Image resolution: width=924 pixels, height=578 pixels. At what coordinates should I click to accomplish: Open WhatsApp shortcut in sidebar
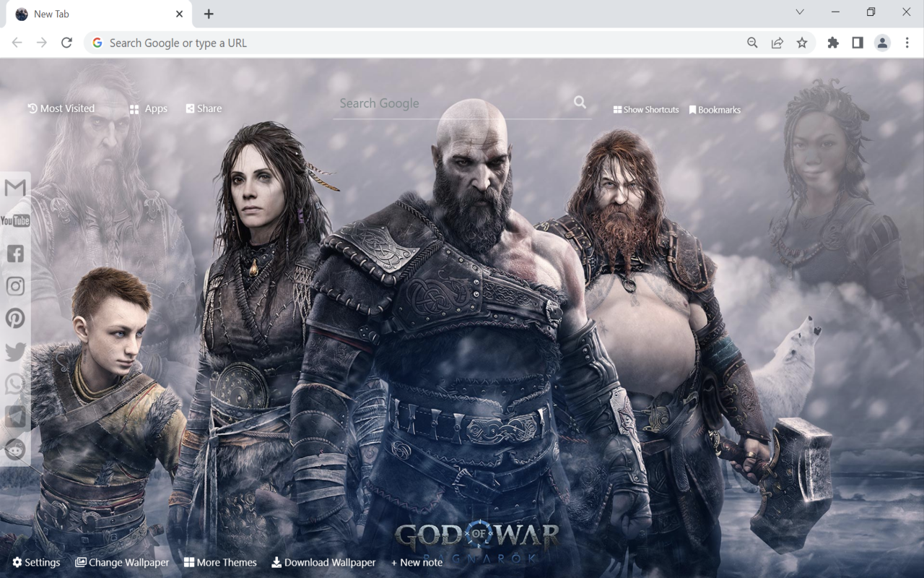pos(15,384)
